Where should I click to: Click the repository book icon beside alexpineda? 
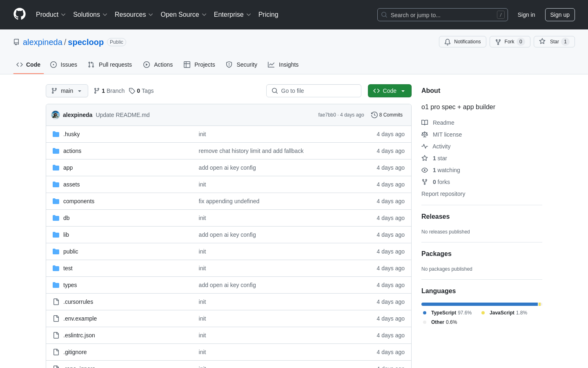(x=16, y=42)
